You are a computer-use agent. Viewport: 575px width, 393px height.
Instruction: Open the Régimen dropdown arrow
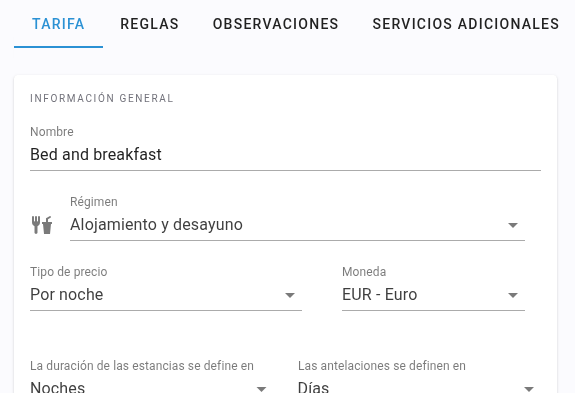click(x=513, y=225)
